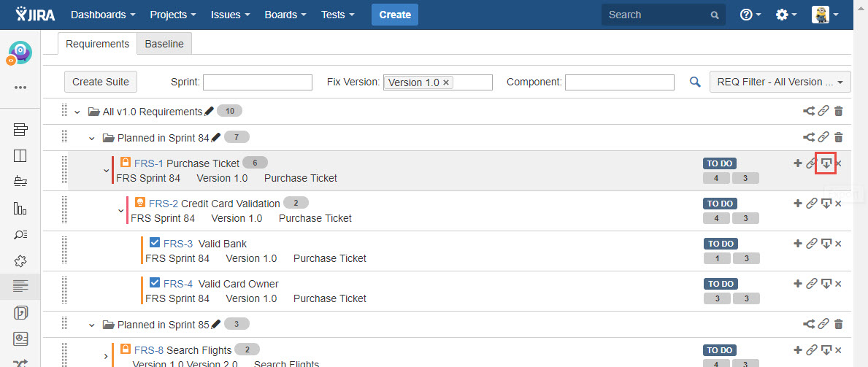Click the export icon on the FRS-1 row
The width and height of the screenshot is (868, 367).
tap(826, 163)
